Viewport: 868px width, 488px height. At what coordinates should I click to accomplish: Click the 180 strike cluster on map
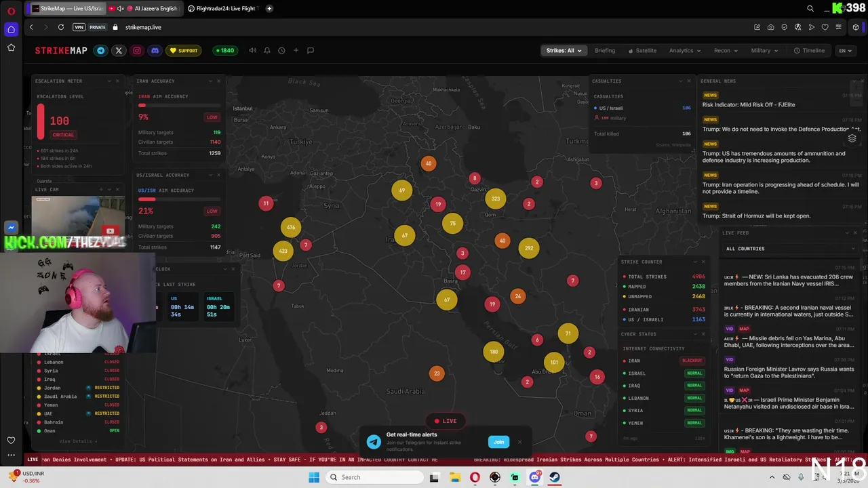pos(494,351)
